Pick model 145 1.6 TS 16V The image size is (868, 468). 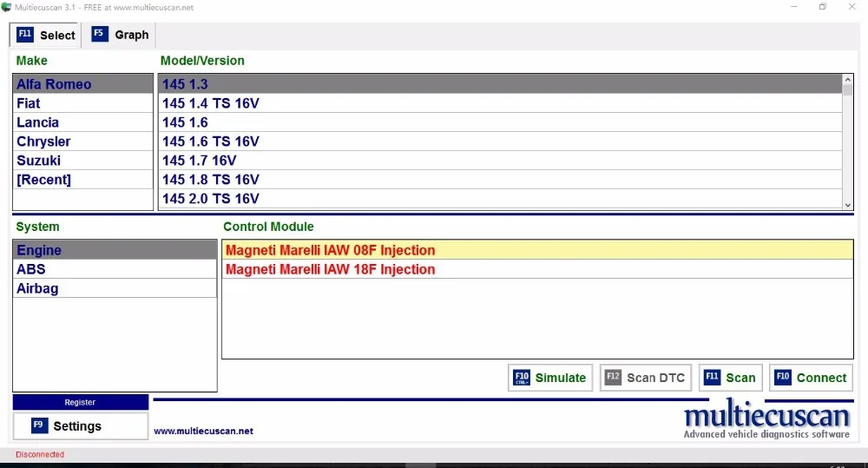click(501, 142)
